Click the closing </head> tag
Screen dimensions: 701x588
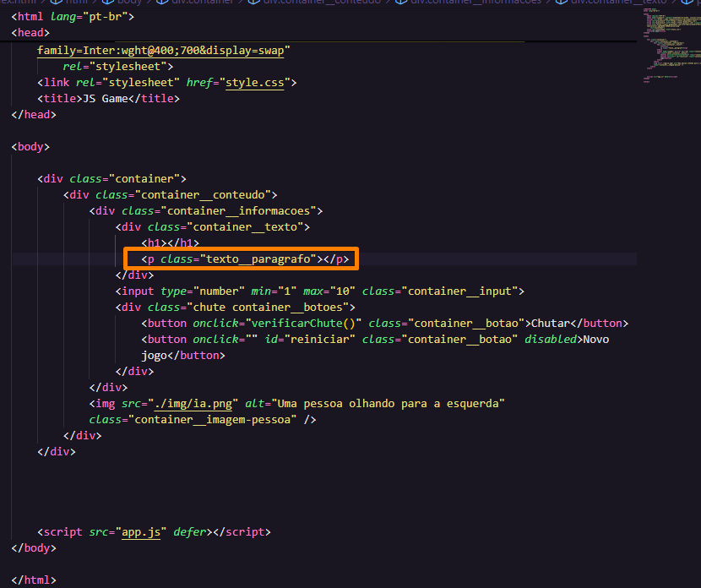click(x=34, y=114)
